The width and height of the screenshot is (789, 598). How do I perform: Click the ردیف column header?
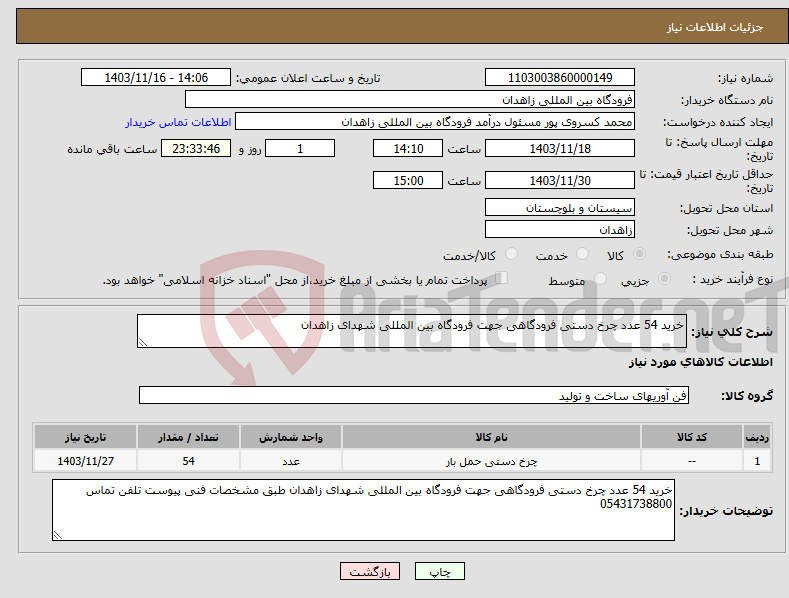coord(757,437)
